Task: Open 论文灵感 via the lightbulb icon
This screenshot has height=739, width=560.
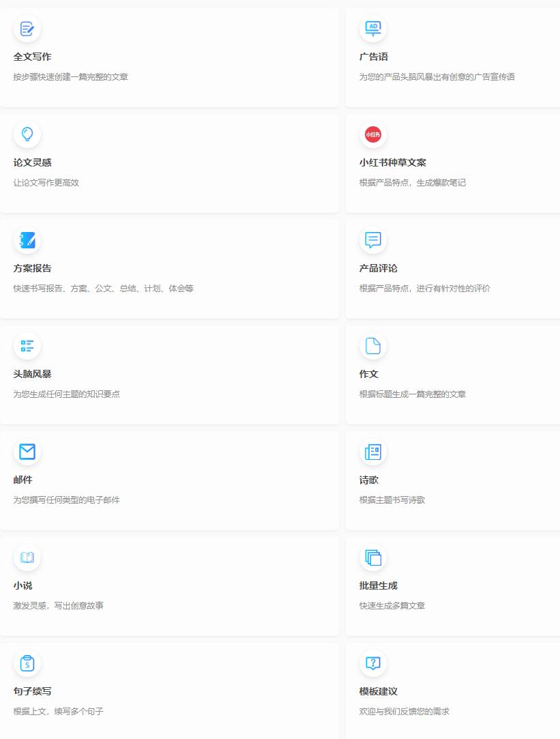Action: click(x=27, y=134)
